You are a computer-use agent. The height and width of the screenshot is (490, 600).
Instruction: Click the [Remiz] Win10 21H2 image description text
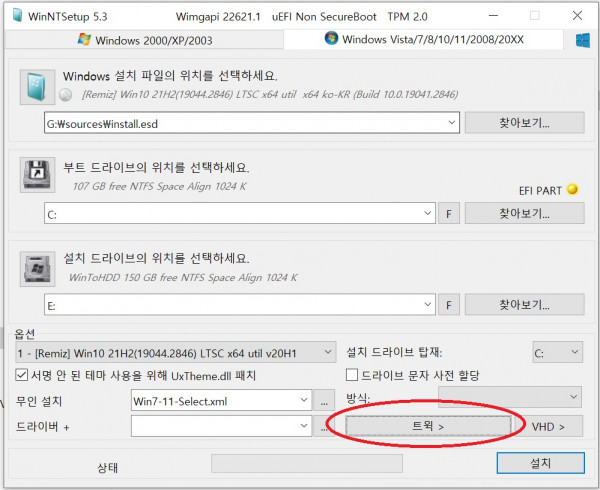270,94
